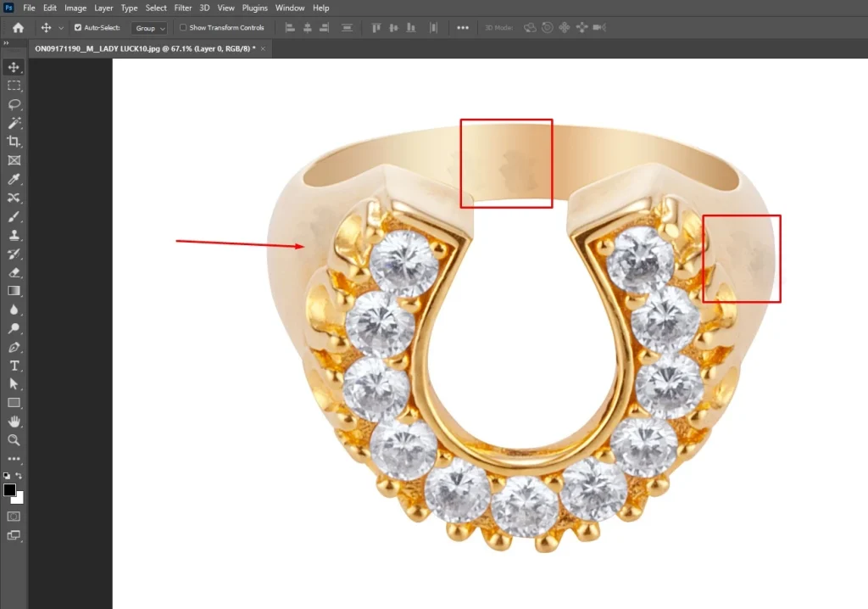Select the Clone Stamp tool
The width and height of the screenshot is (868, 609).
pyautogui.click(x=14, y=236)
